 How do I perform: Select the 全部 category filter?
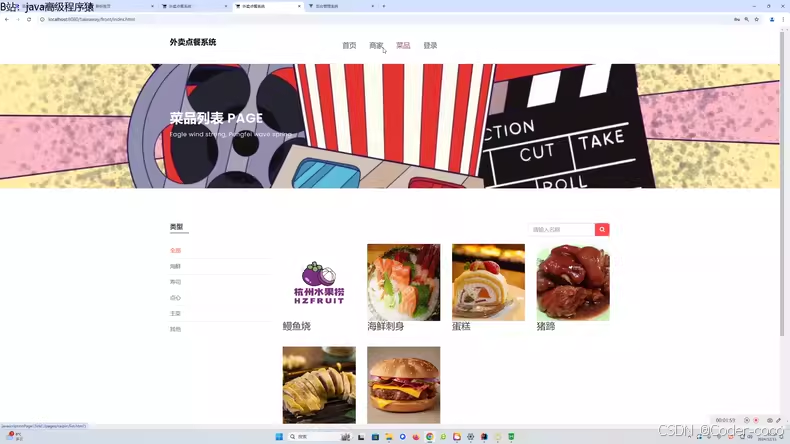point(175,250)
